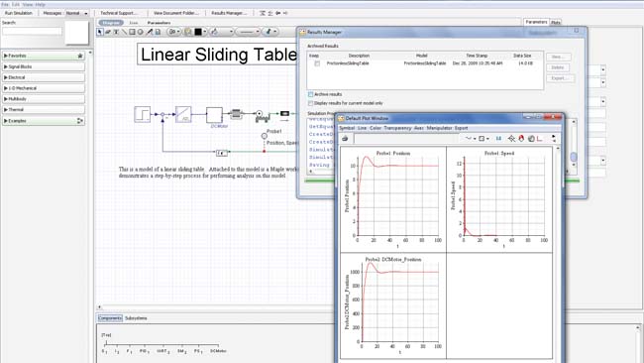Select the eraser tool in drawing toolbar
This screenshot has height=363, width=644.
pos(108,32)
